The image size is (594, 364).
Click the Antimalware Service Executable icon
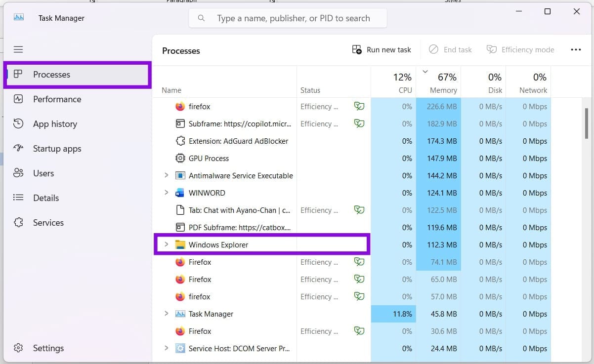pos(180,175)
